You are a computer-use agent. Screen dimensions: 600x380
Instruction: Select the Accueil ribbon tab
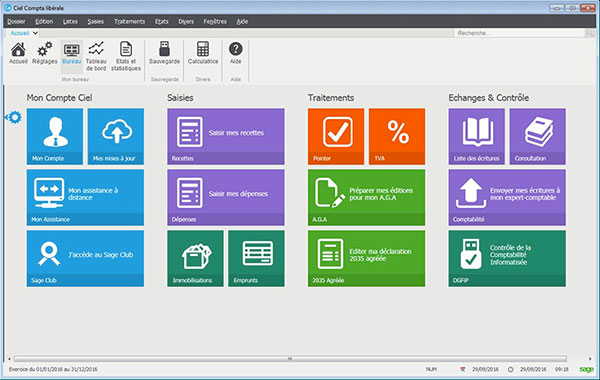click(x=20, y=33)
